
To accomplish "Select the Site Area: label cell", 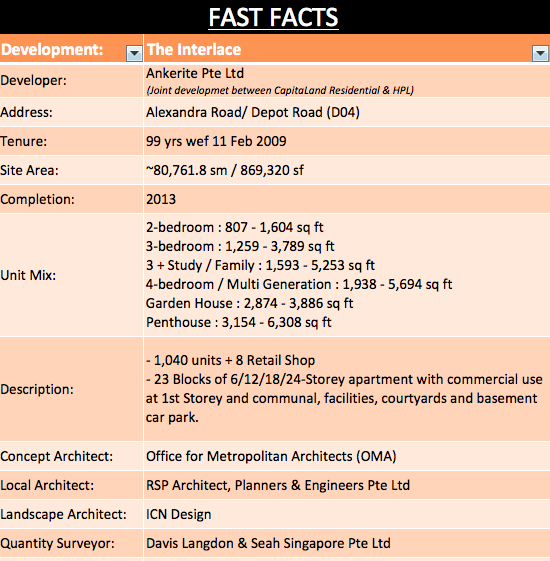I will (x=71, y=170).
